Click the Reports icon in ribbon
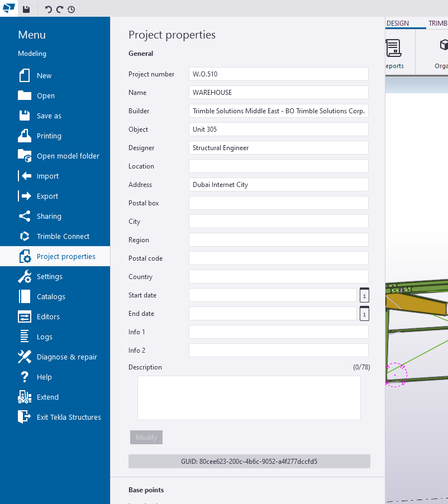 pyautogui.click(x=394, y=48)
